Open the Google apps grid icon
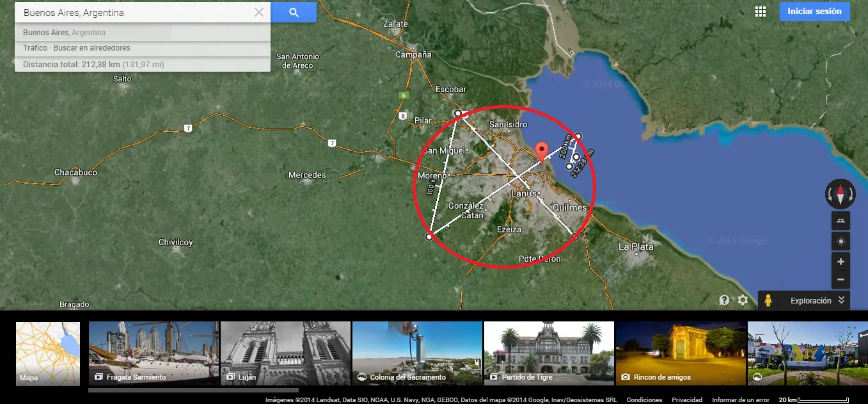Screen dimensions: 868x404 point(761,12)
